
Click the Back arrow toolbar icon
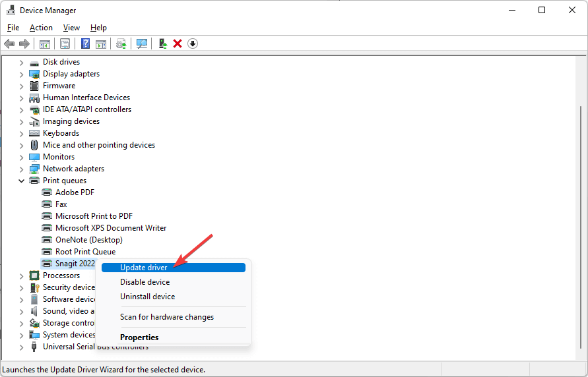click(9, 43)
